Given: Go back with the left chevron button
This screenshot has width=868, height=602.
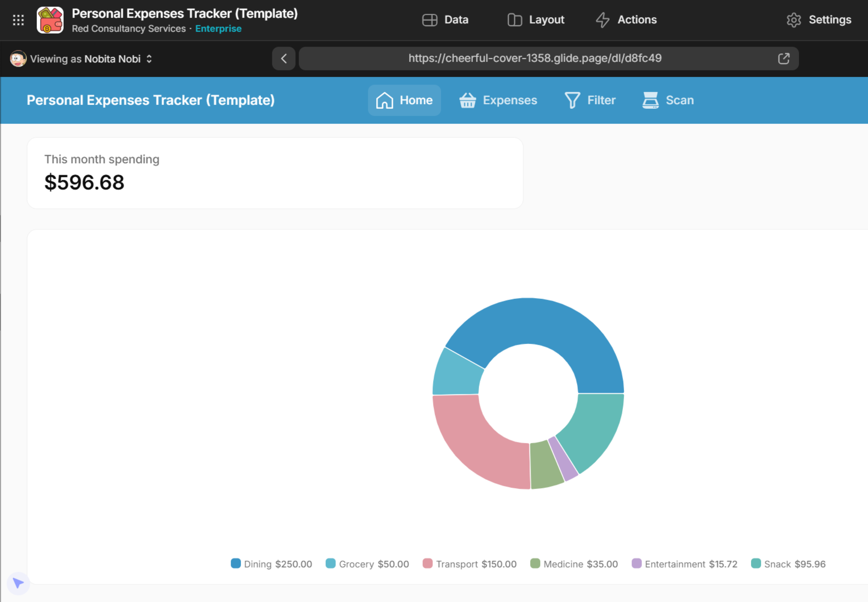Looking at the screenshot, I should click(284, 59).
